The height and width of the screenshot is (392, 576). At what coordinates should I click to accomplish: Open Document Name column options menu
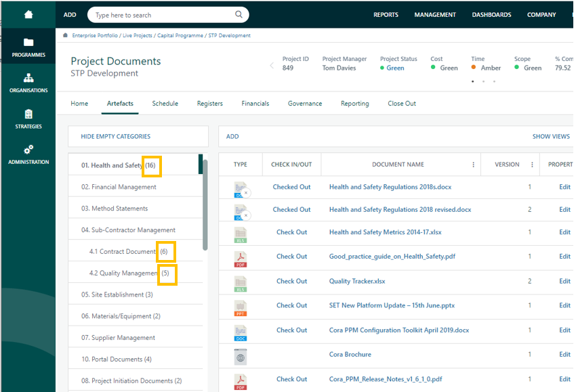[473, 165]
